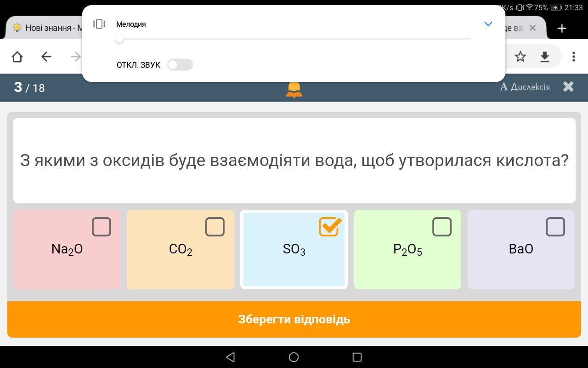
Task: Open browser home page icon
Action: (17, 57)
